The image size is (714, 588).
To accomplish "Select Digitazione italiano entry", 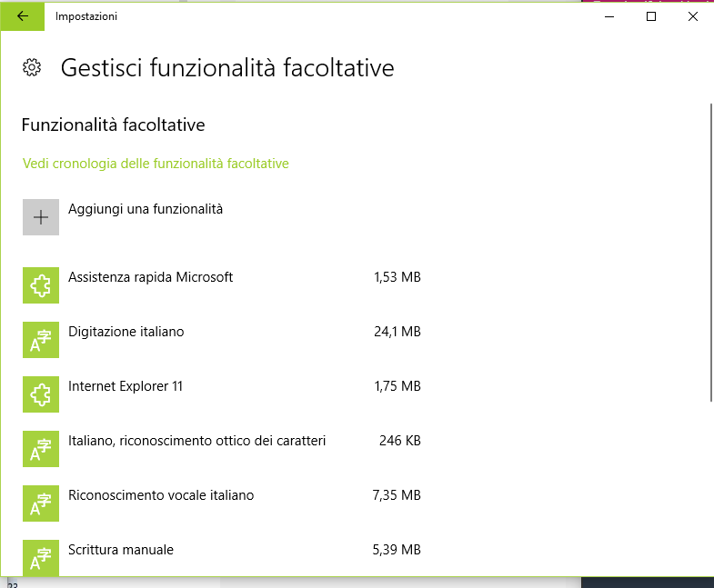I will click(126, 332).
